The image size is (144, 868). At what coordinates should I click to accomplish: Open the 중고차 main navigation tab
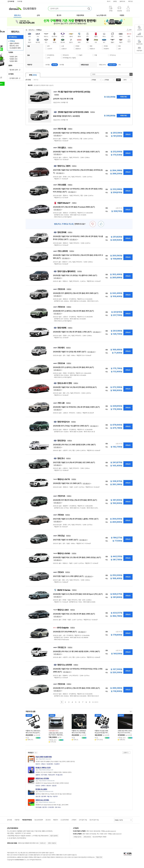click(x=59, y=16)
